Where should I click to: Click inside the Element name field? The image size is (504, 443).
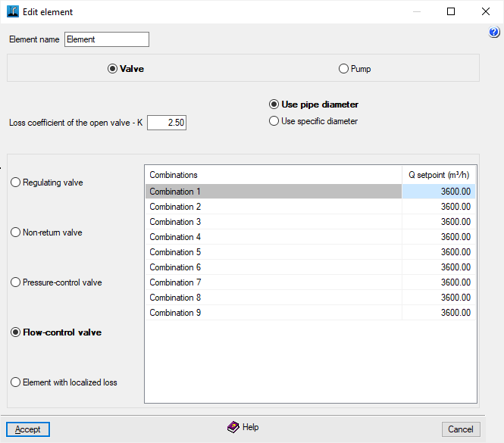click(107, 39)
